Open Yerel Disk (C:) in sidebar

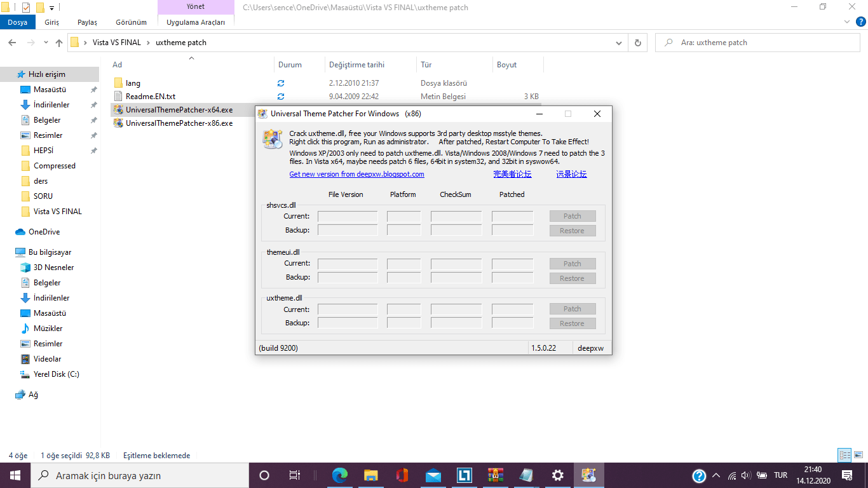(56, 374)
